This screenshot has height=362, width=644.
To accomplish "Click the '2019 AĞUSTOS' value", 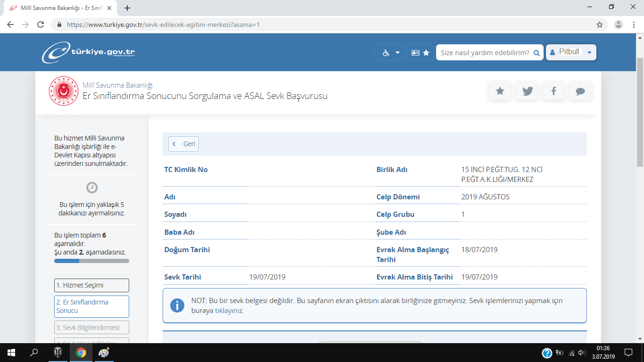I will 485,197.
